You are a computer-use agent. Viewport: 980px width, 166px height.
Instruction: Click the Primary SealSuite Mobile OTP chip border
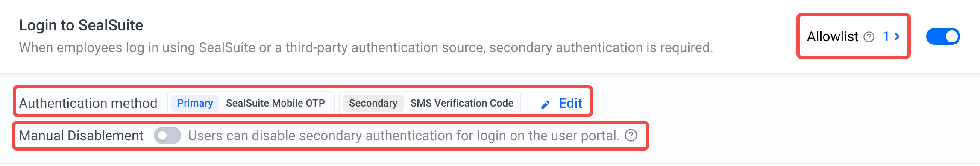(x=251, y=103)
